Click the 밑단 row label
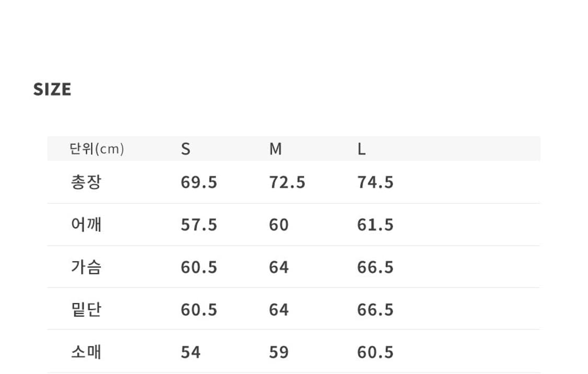Image resolution: width=588 pixels, height=374 pixels. (x=86, y=309)
